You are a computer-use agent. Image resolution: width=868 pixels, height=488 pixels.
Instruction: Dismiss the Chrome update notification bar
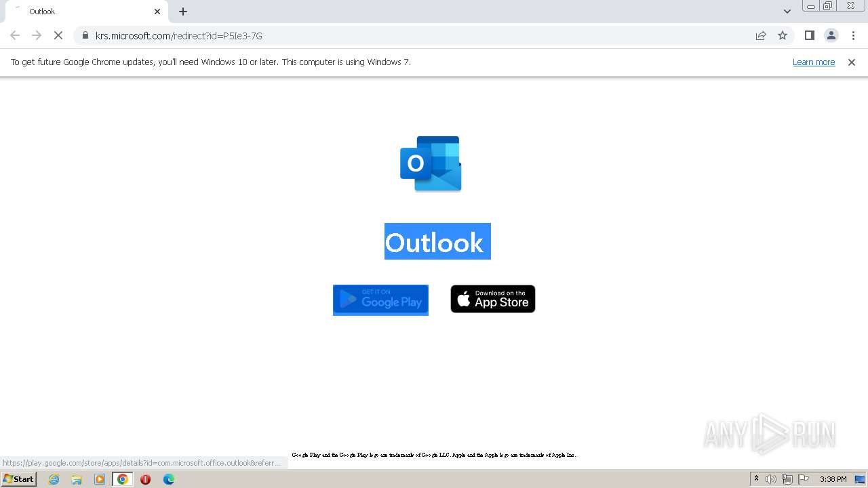(852, 62)
